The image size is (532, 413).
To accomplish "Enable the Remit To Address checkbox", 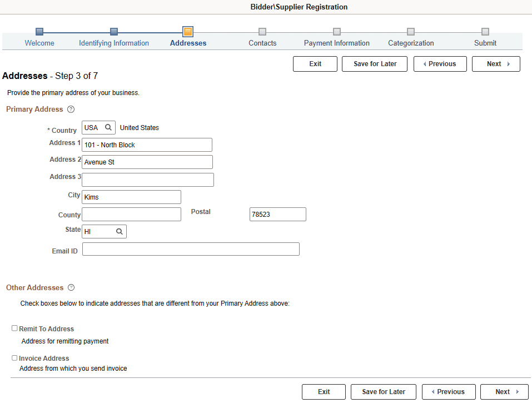I will [x=14, y=328].
